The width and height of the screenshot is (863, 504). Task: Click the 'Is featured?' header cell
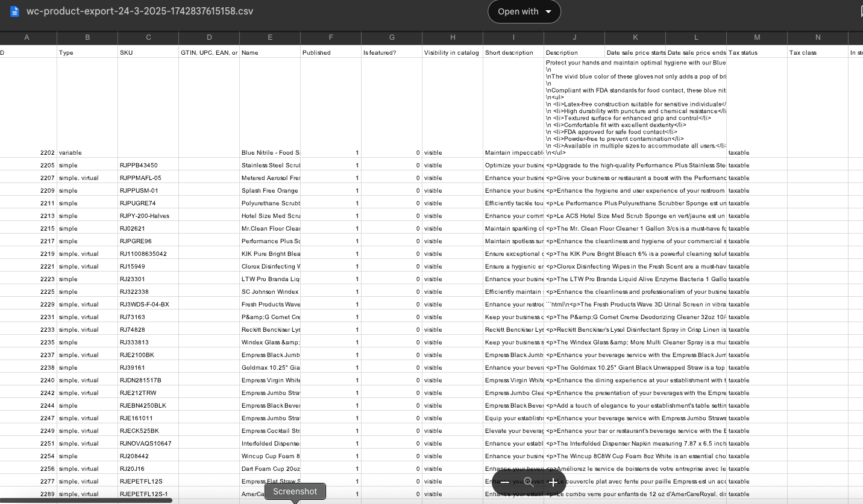point(392,52)
